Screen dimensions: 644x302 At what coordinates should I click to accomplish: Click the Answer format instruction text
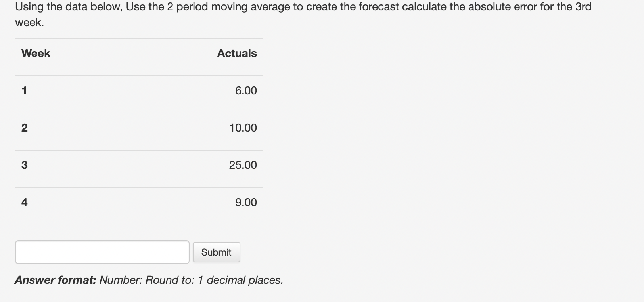(x=149, y=280)
